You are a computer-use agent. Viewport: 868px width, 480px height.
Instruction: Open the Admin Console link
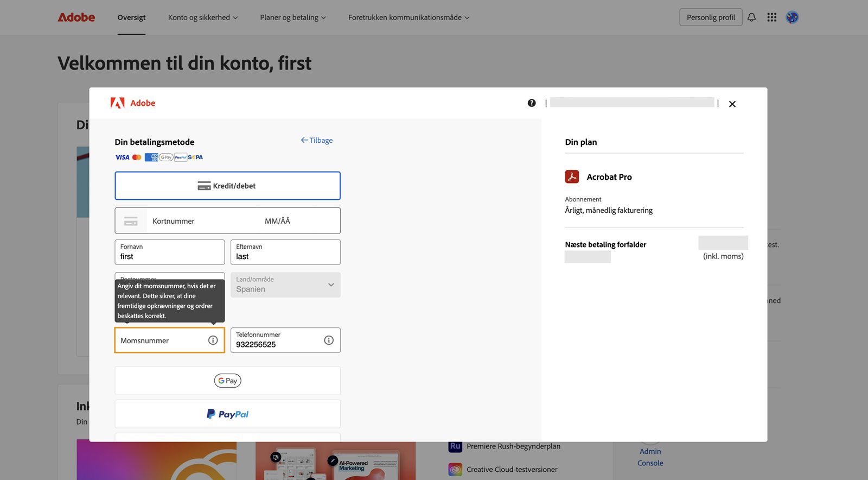650,457
